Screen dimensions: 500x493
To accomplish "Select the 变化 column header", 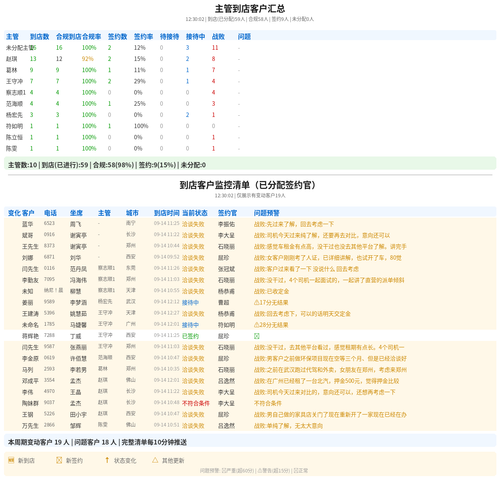I will click(x=14, y=213).
